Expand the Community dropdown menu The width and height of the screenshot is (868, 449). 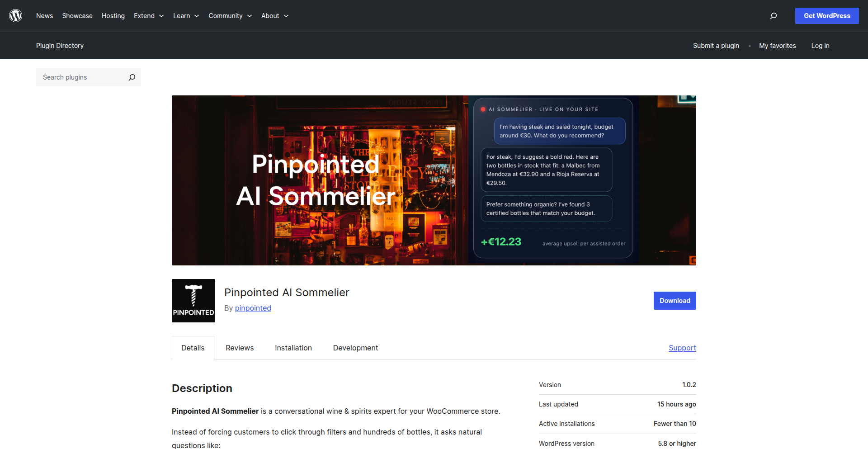(230, 16)
